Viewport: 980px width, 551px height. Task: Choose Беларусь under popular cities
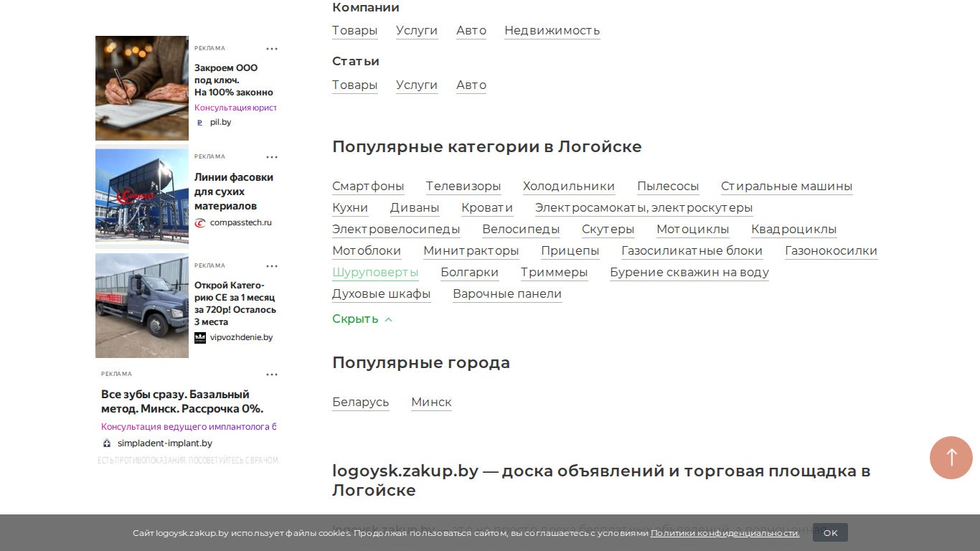pyautogui.click(x=361, y=402)
